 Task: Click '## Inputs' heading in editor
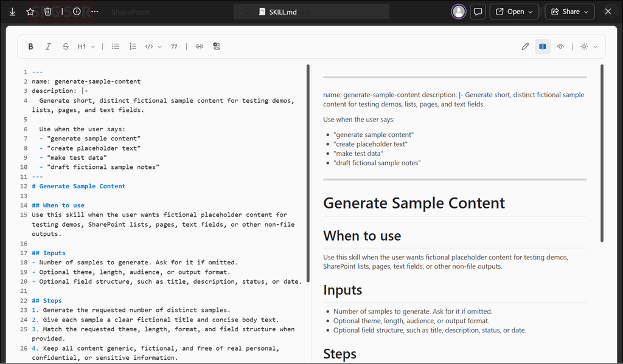(x=49, y=253)
